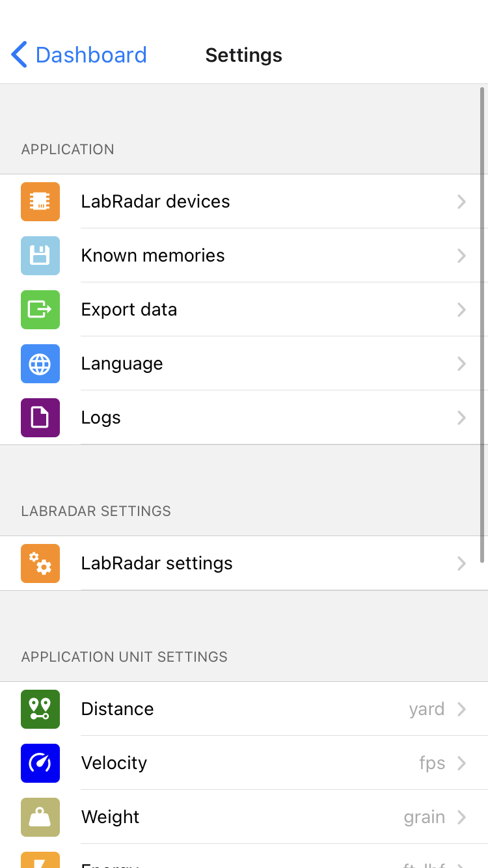Viewport: 488px width, 868px height.
Task: Open the LabRadar devices menu row
Action: pos(260,202)
